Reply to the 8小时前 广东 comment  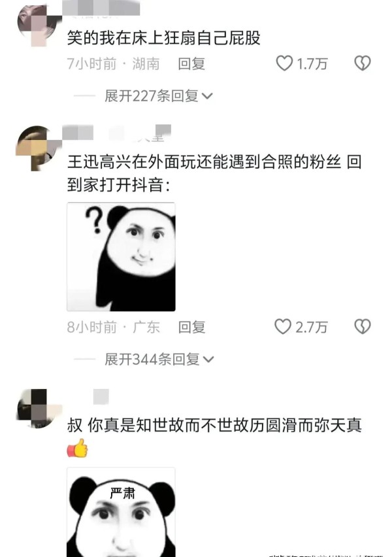[191, 327]
